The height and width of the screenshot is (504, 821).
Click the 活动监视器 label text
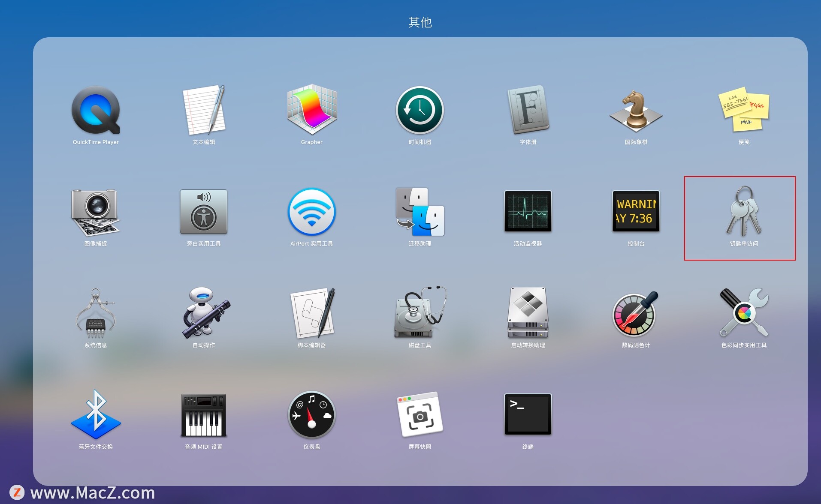(x=528, y=243)
